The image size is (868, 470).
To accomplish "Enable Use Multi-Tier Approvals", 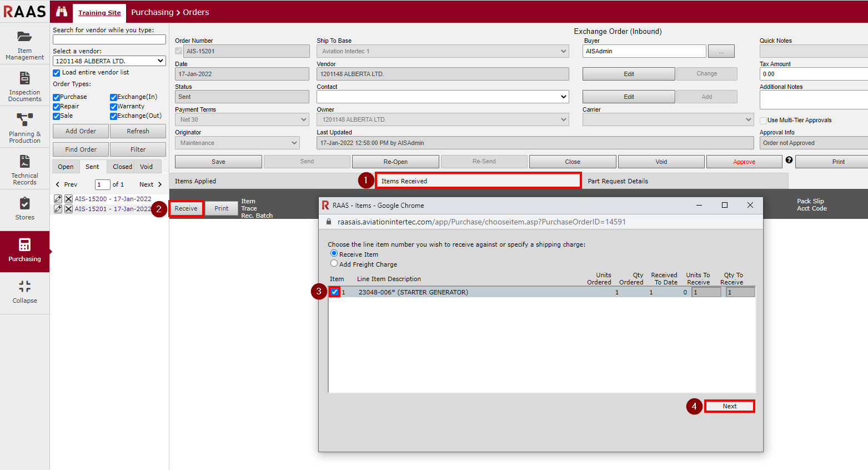I will point(763,121).
